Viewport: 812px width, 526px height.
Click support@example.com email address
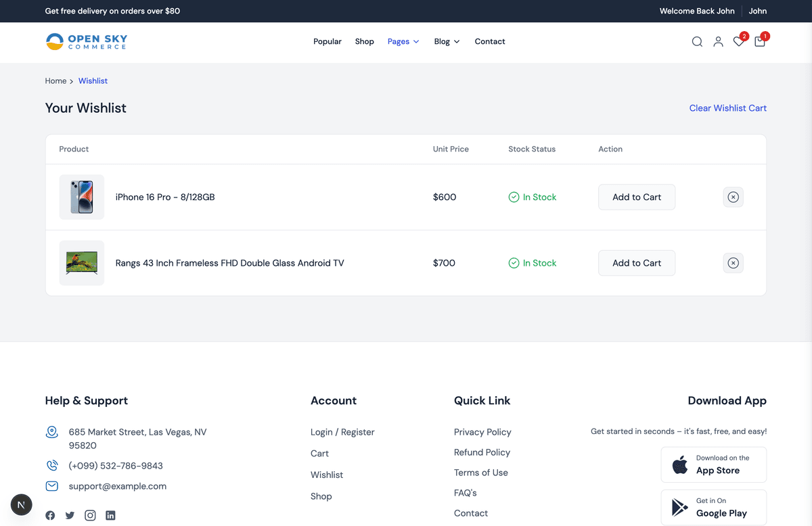click(118, 486)
